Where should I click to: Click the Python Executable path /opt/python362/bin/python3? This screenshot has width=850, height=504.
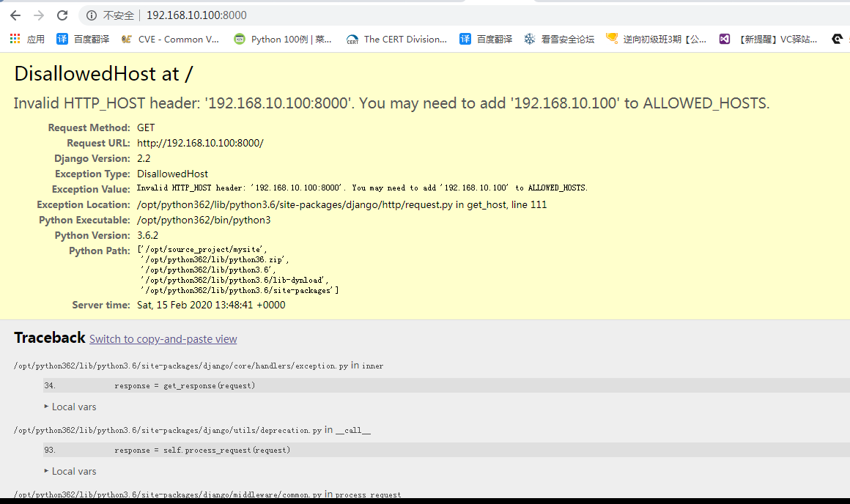[x=204, y=220]
